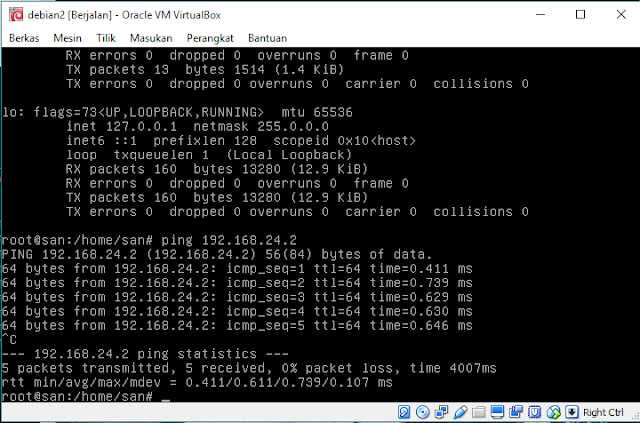
Task: Click the 'mtu 65536' value
Action: 317,112
